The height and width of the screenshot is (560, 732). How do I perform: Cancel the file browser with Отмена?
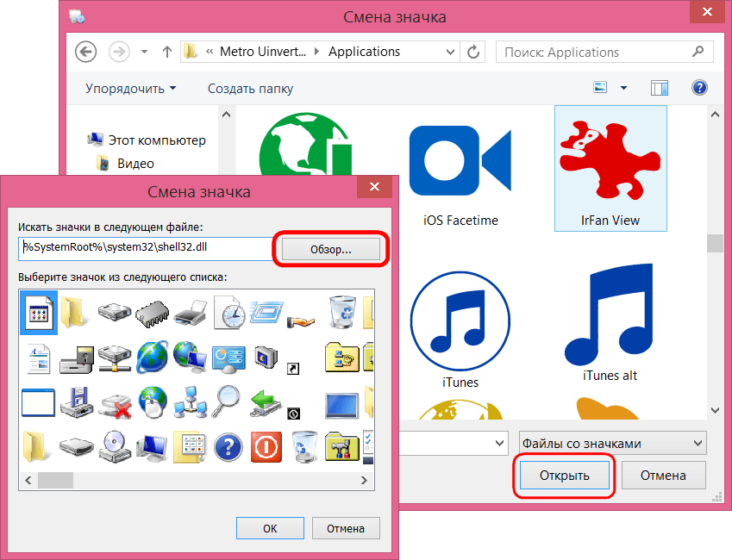coord(663,476)
